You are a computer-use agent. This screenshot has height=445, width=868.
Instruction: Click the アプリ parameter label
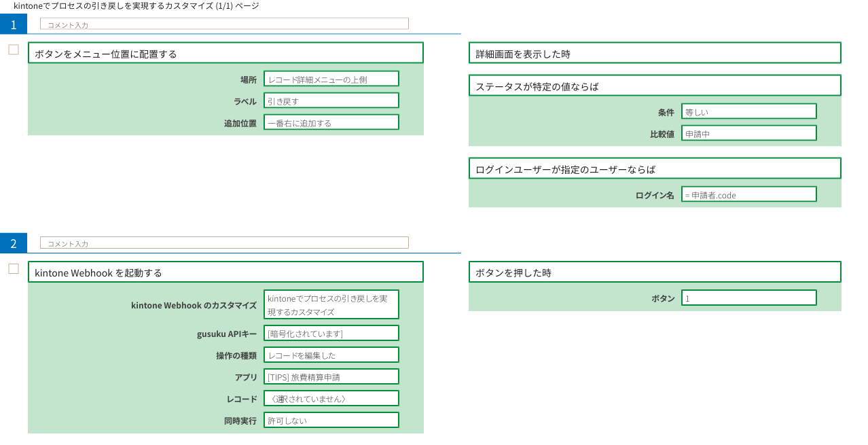click(246, 377)
